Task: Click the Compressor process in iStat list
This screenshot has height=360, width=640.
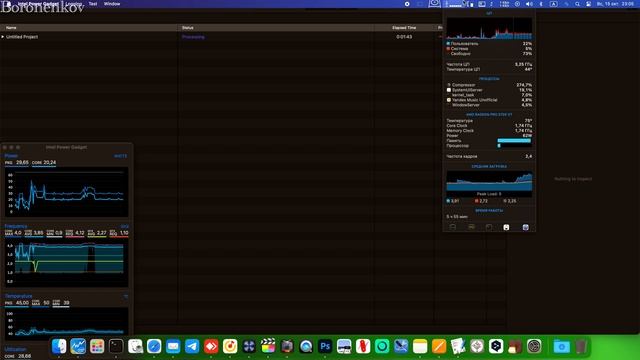Action: coord(489,85)
